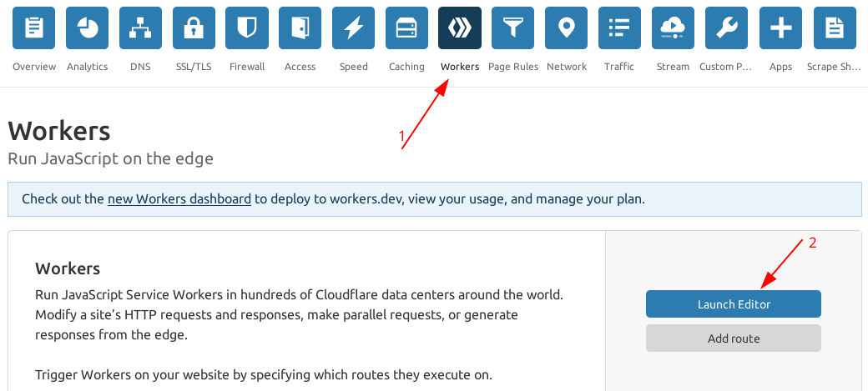The image size is (868, 391).
Task: Click the Launch Editor button
Action: pyautogui.click(x=734, y=304)
